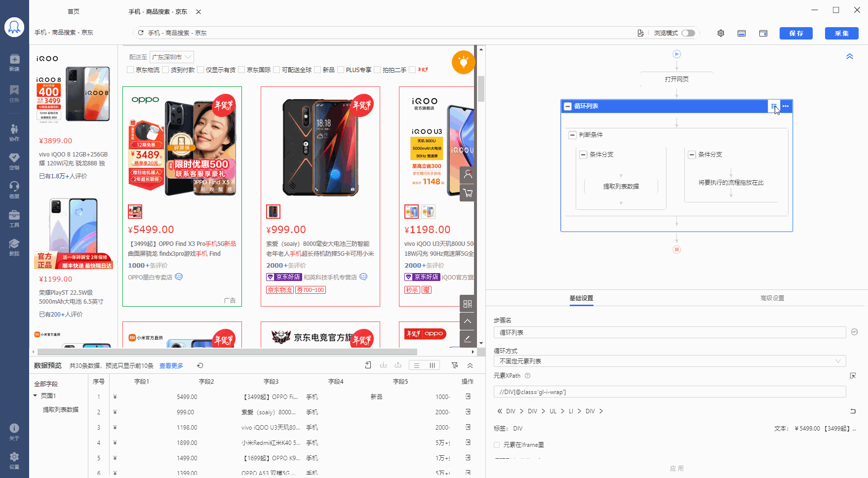Image resolution: width=868 pixels, height=478 pixels.
Task: Click the help icon beside 元素XPath
Action: click(527, 376)
